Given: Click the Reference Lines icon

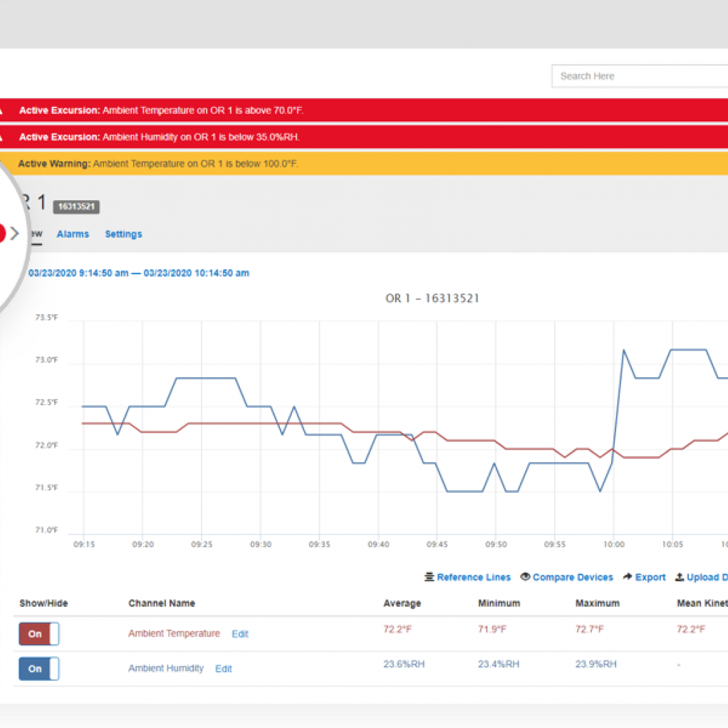Looking at the screenshot, I should pos(430,577).
